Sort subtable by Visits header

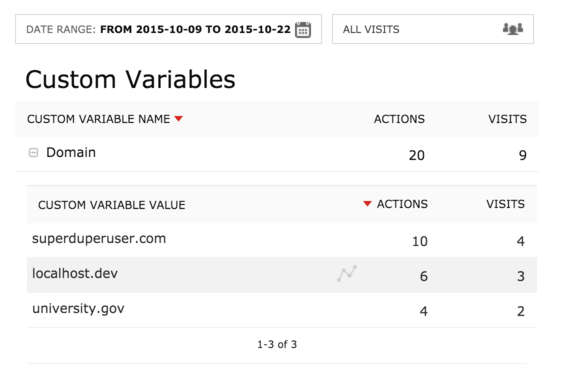point(506,204)
